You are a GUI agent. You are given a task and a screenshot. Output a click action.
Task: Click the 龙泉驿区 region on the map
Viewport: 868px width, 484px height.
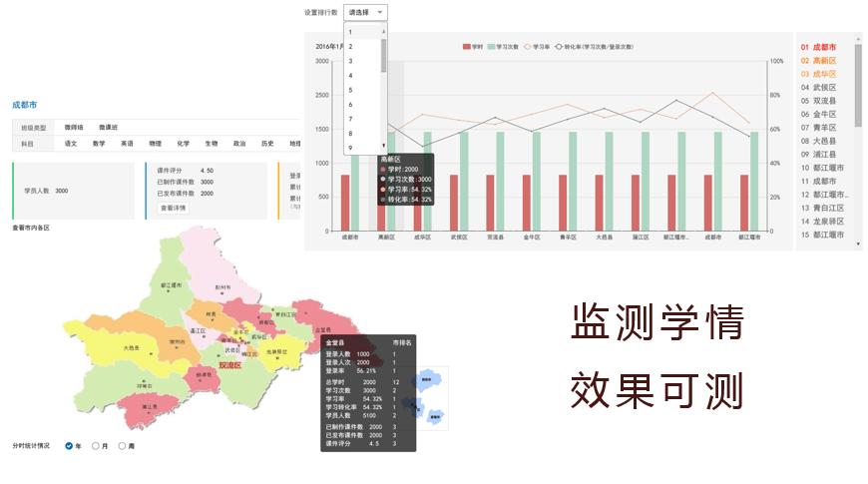click(x=279, y=354)
